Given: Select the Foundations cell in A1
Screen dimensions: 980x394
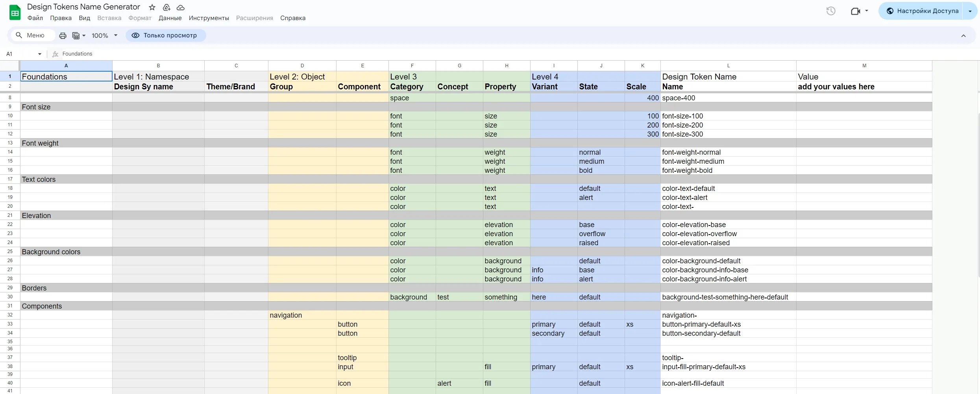Looking at the screenshot, I should point(66,76).
